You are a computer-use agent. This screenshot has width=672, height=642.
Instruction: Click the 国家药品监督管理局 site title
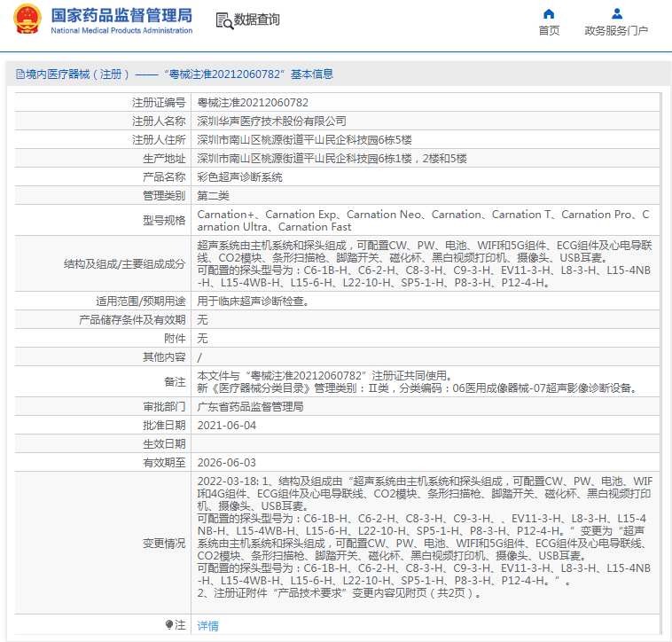(121, 15)
